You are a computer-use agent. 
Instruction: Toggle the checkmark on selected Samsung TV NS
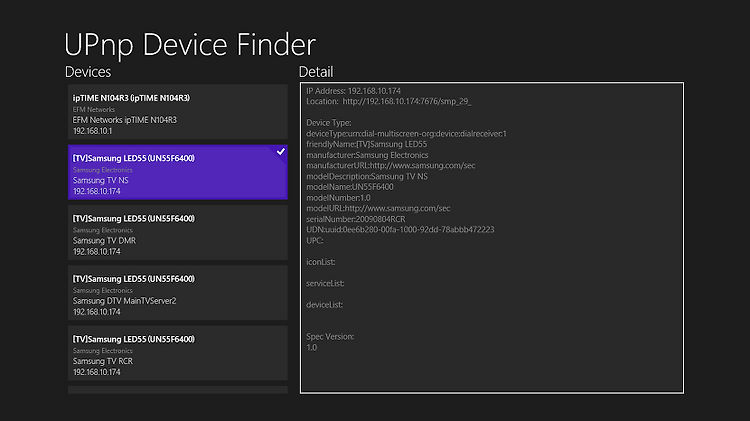coord(281,152)
